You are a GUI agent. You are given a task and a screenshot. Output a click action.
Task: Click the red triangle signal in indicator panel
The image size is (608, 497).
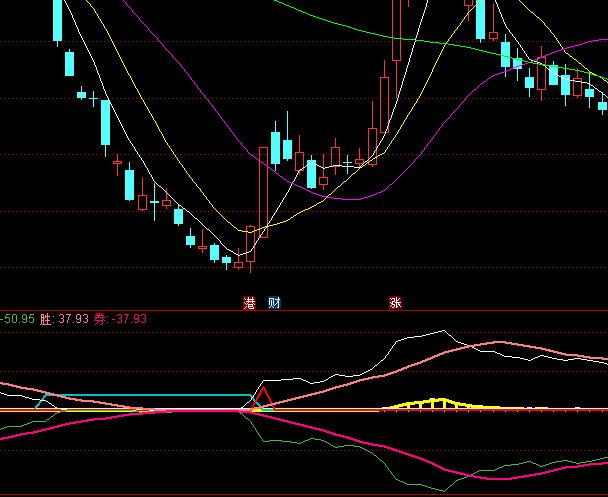tap(262, 399)
